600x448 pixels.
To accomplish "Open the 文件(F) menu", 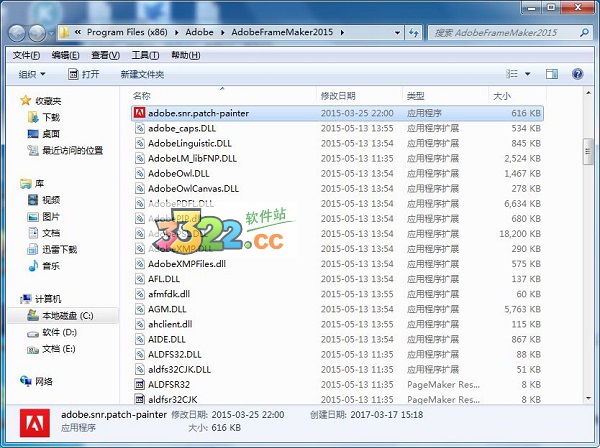I will (26, 55).
